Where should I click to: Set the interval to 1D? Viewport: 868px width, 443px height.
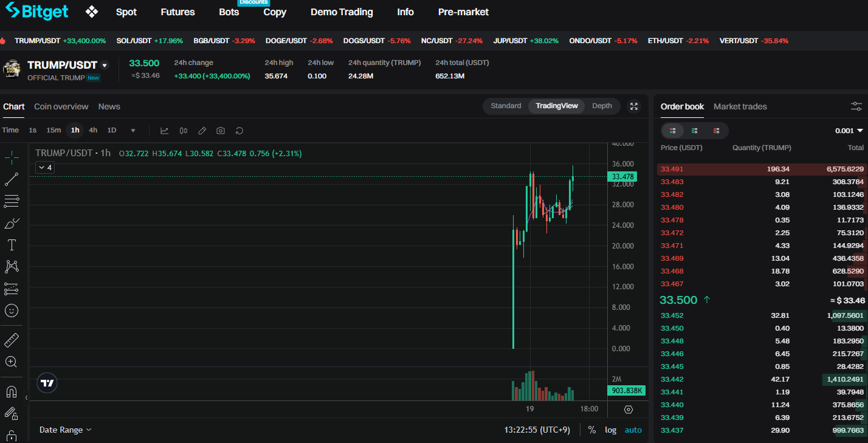[x=112, y=130]
